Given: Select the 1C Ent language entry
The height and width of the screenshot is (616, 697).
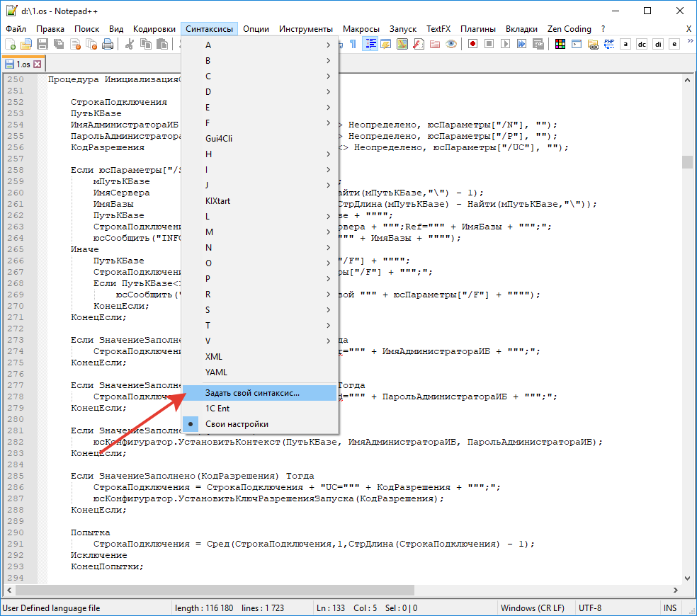Looking at the screenshot, I should (x=217, y=409).
